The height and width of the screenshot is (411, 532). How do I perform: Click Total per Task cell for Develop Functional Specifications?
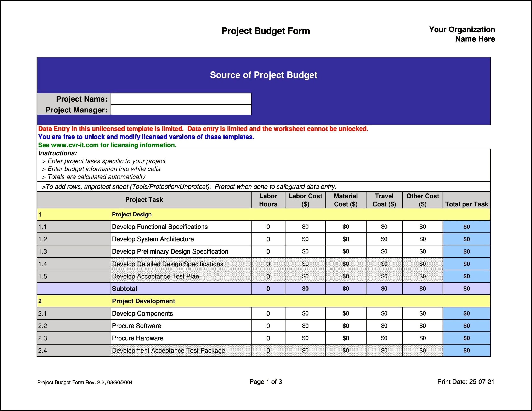tap(467, 227)
